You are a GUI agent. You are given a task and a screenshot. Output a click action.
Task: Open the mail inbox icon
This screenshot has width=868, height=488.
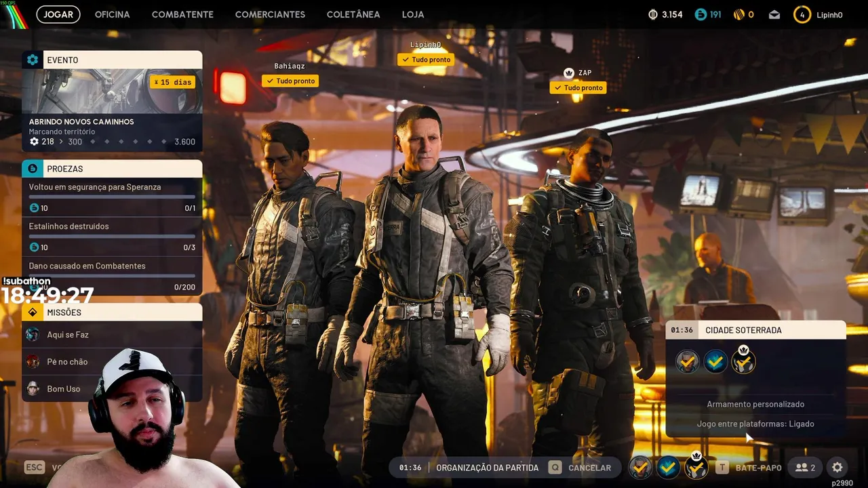click(x=774, y=14)
